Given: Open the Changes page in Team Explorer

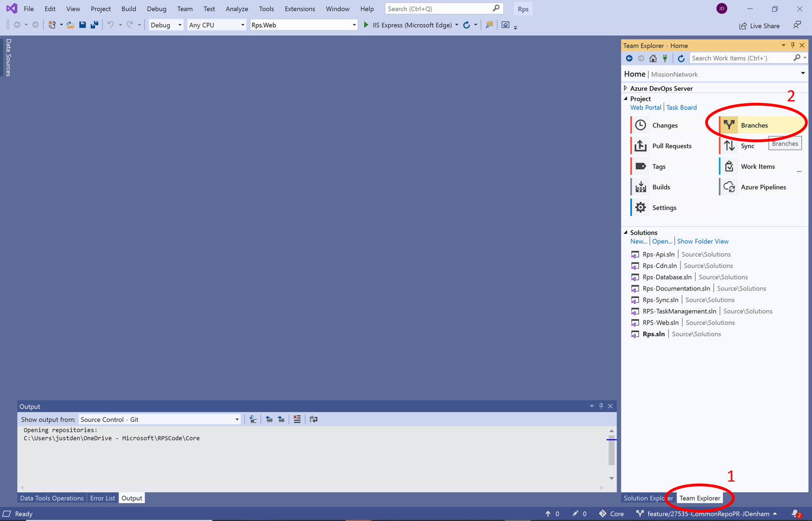Looking at the screenshot, I should coord(664,125).
